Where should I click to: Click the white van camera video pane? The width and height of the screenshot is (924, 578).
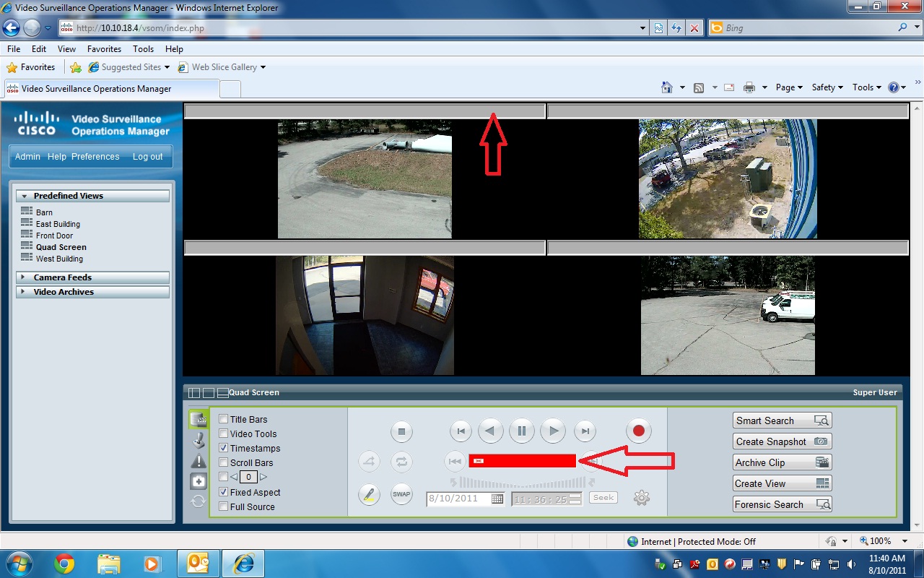pyautogui.click(x=728, y=315)
